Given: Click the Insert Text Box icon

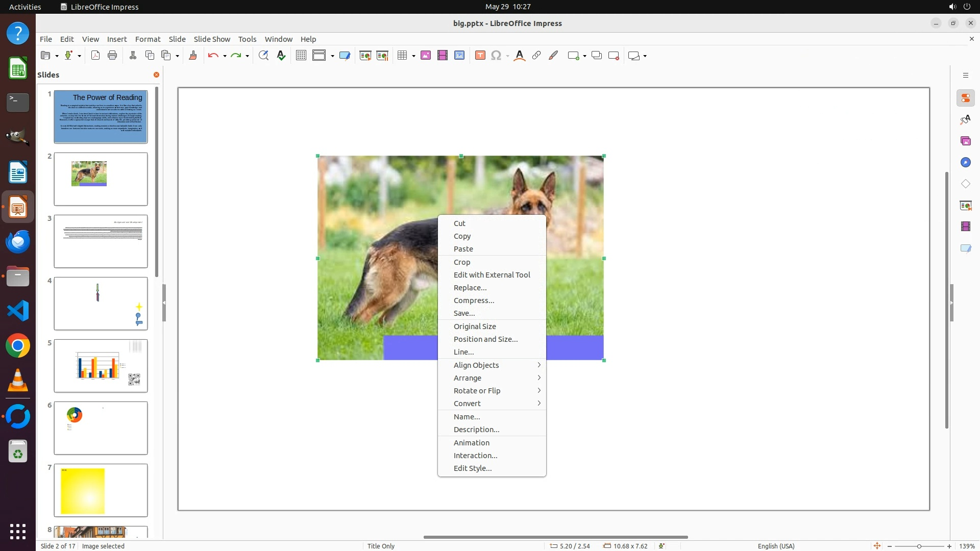Looking at the screenshot, I should point(480,56).
